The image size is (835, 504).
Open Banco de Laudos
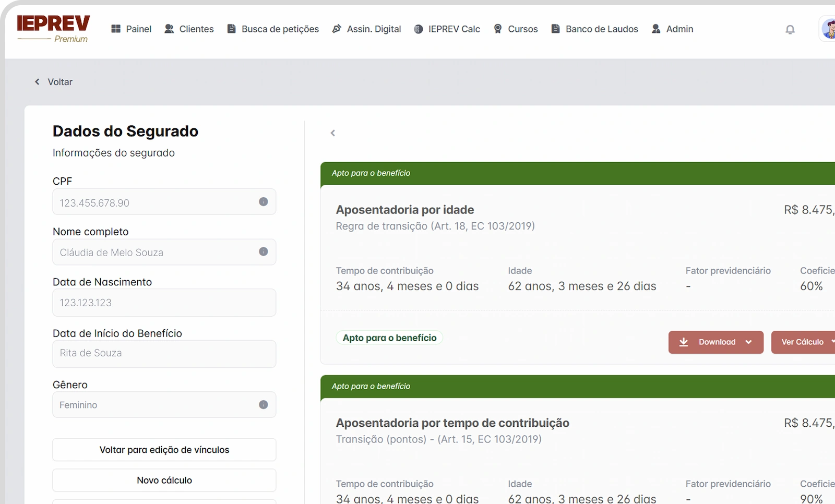pos(595,29)
